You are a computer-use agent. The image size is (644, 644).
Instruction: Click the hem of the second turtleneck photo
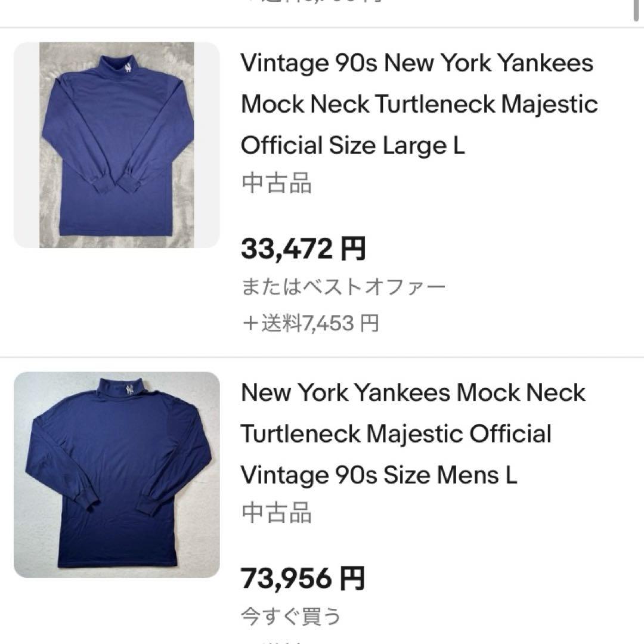(x=117, y=561)
